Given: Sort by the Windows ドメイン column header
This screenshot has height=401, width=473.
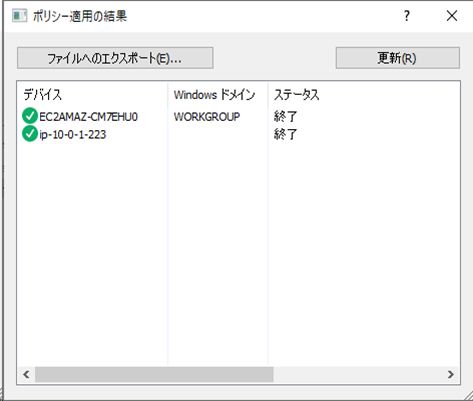Looking at the screenshot, I should pyautogui.click(x=218, y=95).
